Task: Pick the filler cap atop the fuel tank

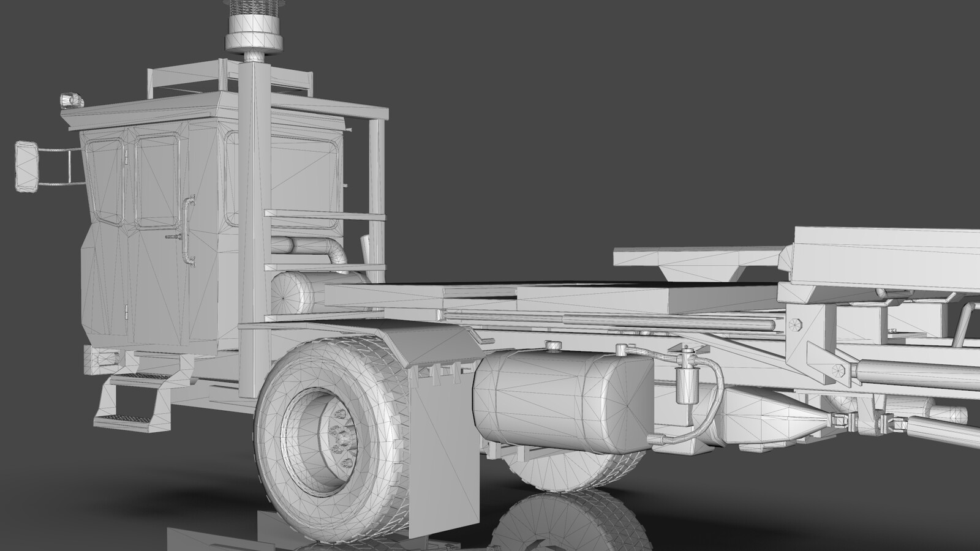Action: pyautogui.click(x=553, y=347)
